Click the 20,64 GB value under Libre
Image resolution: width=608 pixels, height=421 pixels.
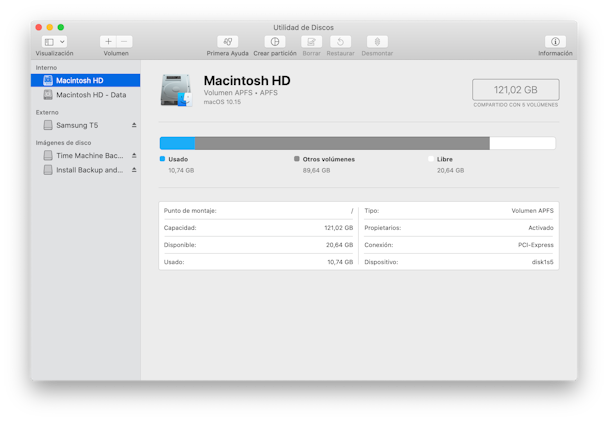pos(450,170)
